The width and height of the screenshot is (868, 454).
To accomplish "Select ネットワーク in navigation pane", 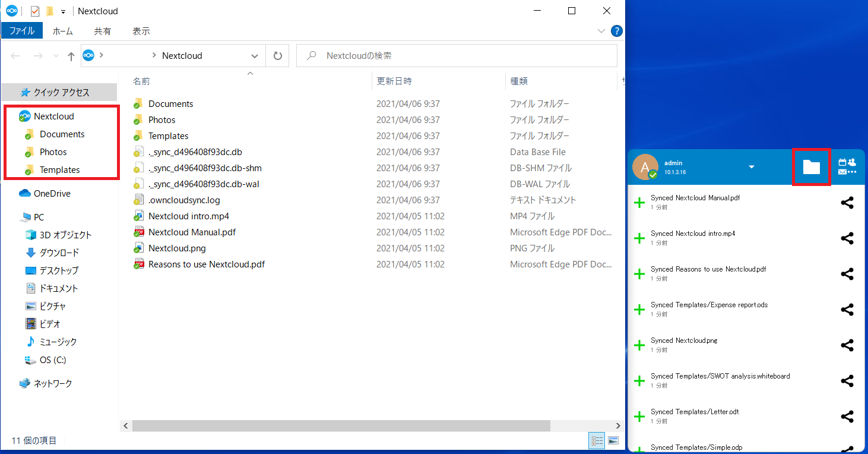I will coord(53,384).
